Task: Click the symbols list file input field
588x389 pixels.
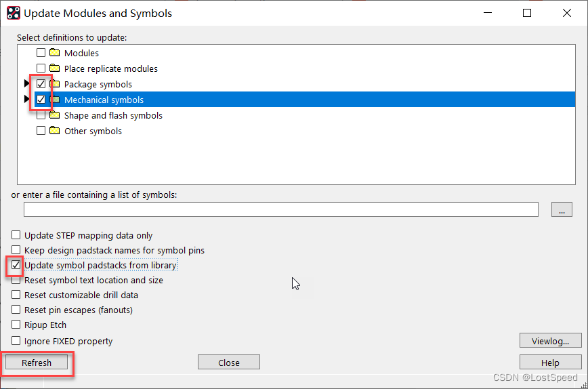Action: pyautogui.click(x=280, y=209)
